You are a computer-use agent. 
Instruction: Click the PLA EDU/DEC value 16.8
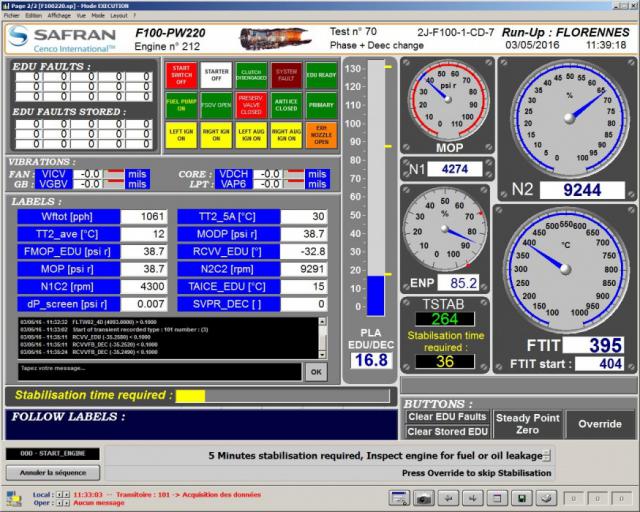tap(371, 360)
